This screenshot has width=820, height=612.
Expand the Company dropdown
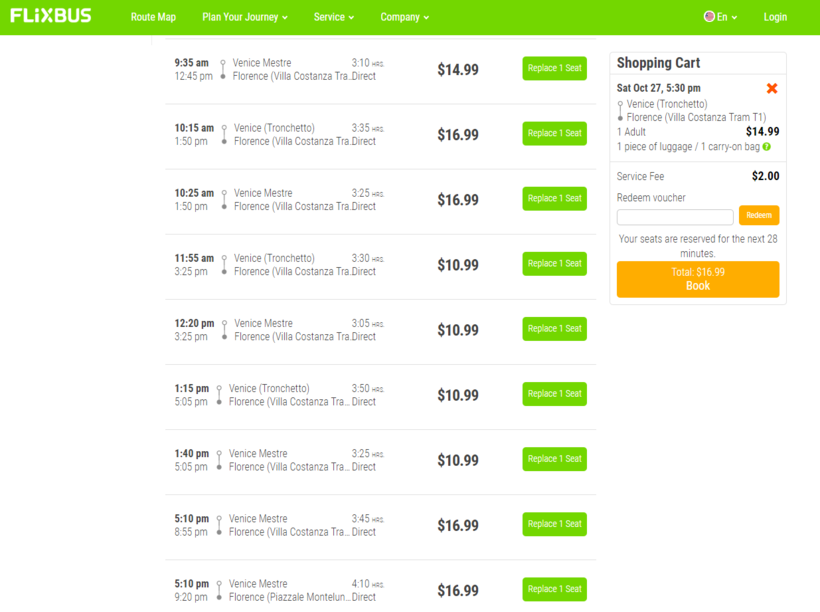[x=404, y=17]
